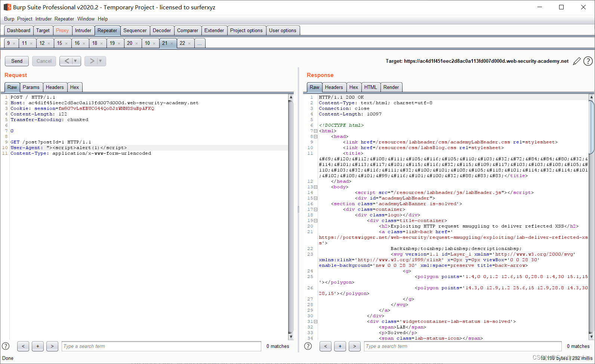Switch to the Comparer tab
Viewport: 595px width, 364px height.
pos(188,31)
